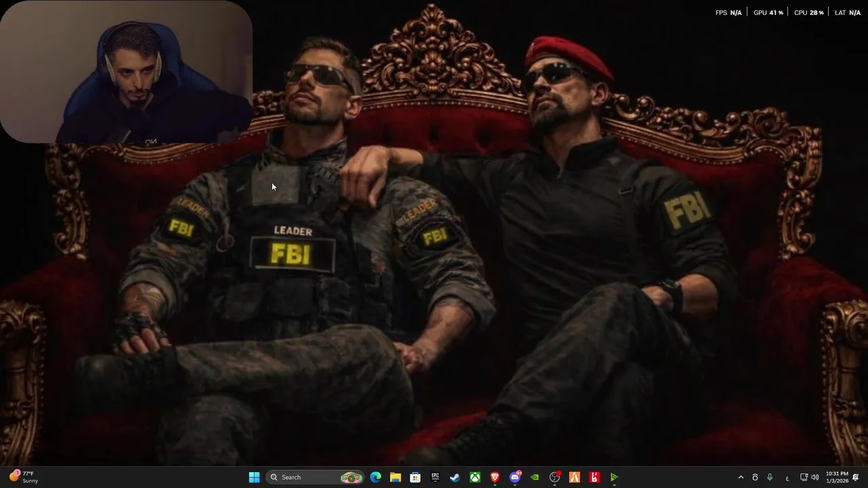Image resolution: width=868 pixels, height=488 pixels.
Task: Open the orange A-logo app
Action: (574, 477)
